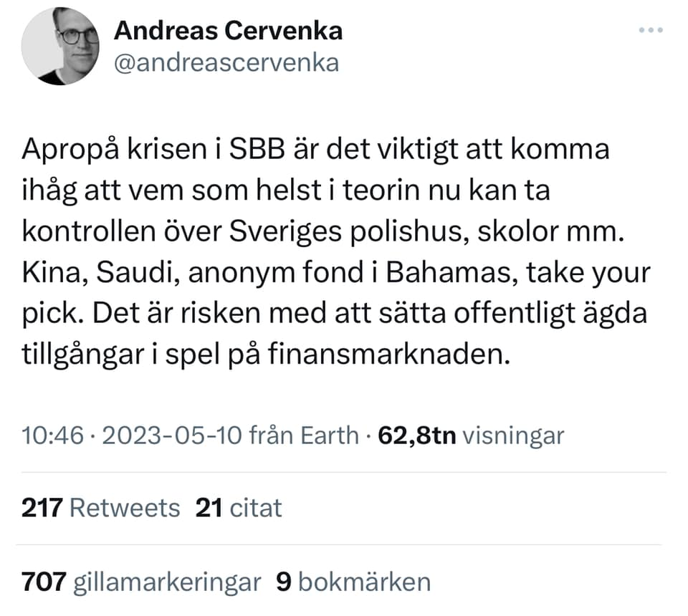Click the 9 bokmärken count
688x616 pixels.
[x=353, y=582]
